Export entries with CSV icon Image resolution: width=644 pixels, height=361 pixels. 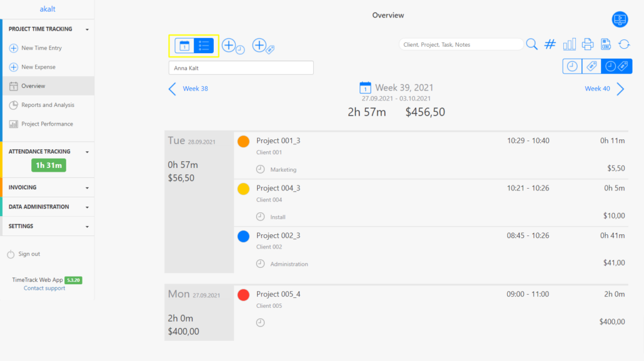coord(605,44)
